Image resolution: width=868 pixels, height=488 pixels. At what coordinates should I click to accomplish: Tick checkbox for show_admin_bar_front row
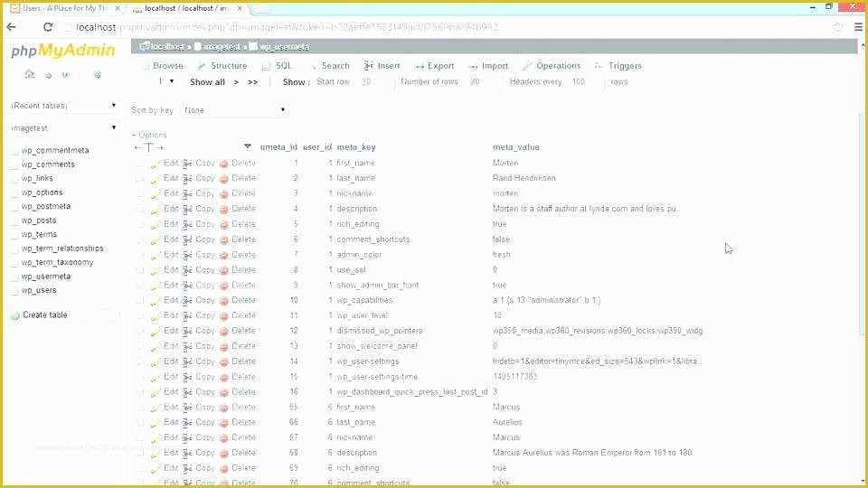140,286
